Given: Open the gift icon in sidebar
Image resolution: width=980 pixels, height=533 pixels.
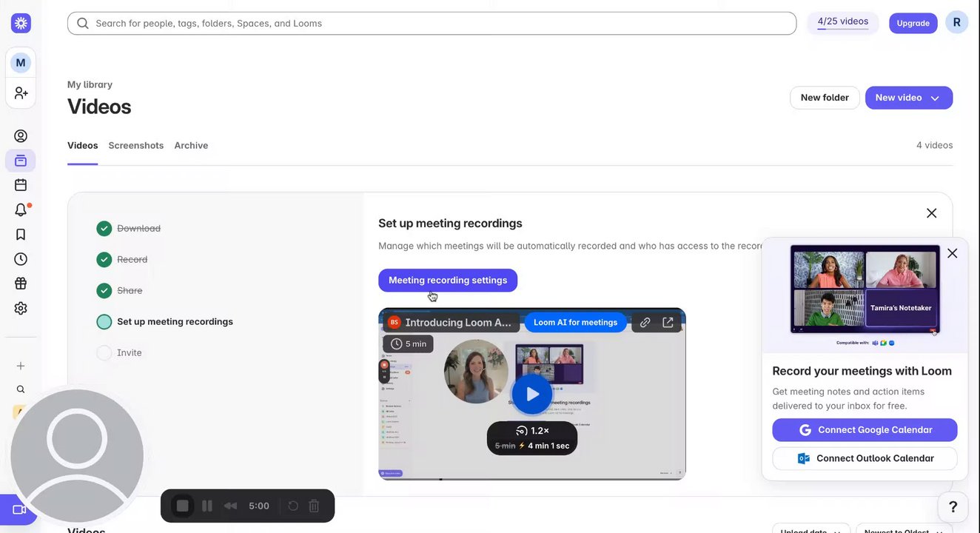Looking at the screenshot, I should pyautogui.click(x=21, y=284).
